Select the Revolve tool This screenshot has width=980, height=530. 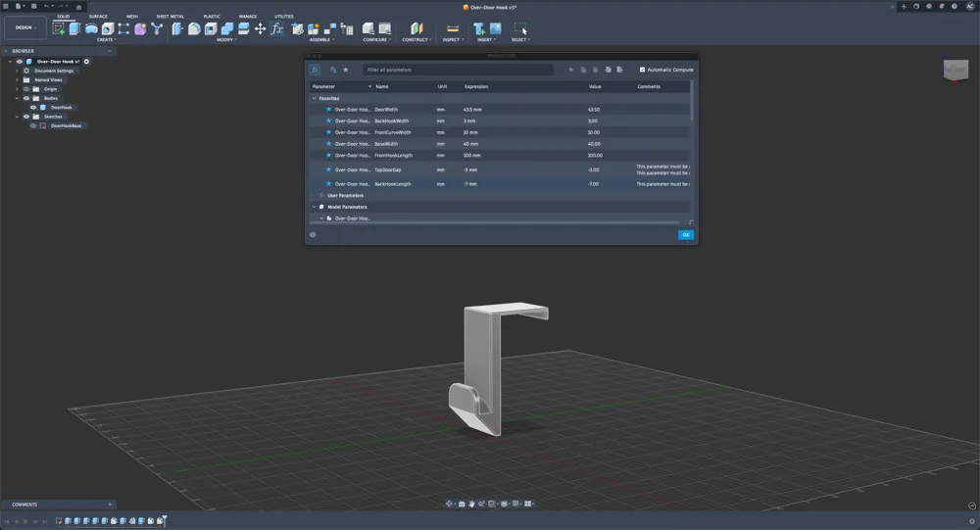(91, 28)
